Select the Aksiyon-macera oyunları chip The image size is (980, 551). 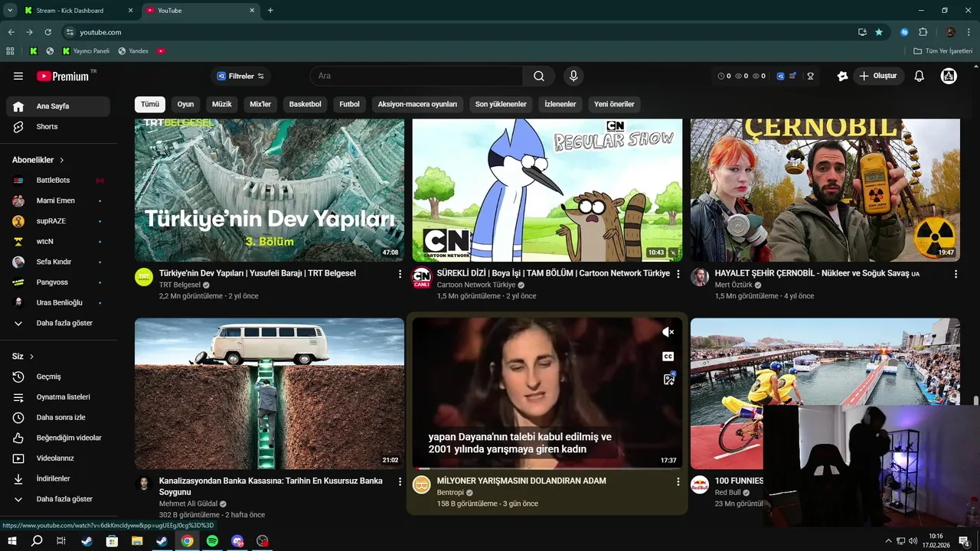pyautogui.click(x=417, y=104)
